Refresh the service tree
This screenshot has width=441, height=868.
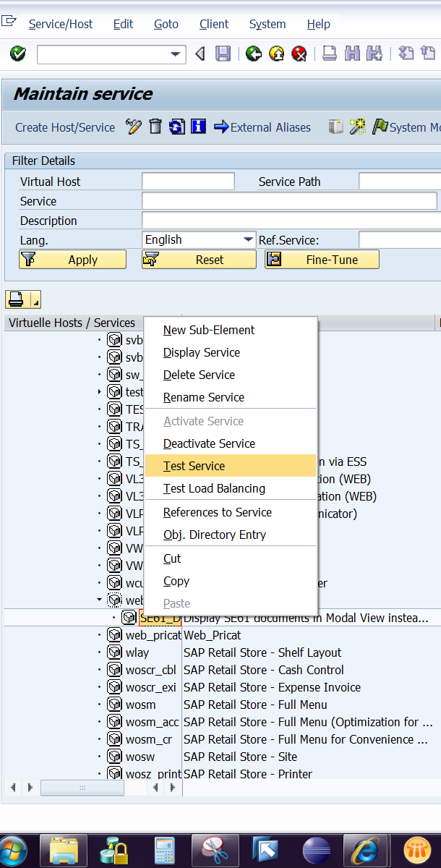[x=174, y=127]
